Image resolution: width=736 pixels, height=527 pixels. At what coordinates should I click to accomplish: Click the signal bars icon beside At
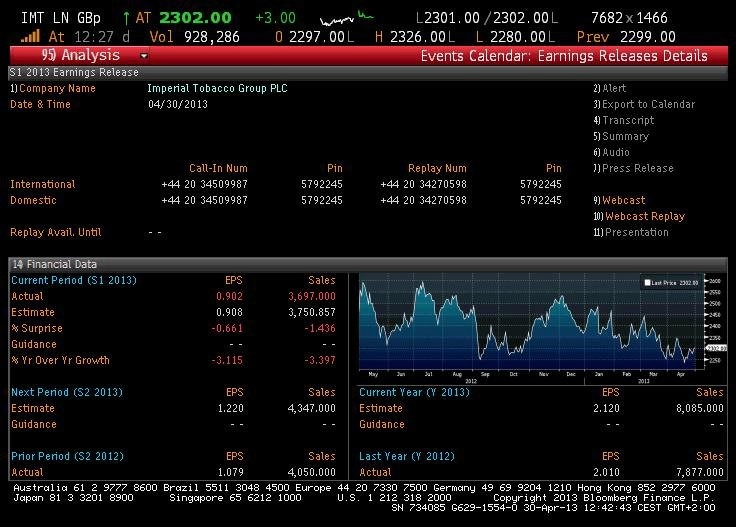click(x=31, y=36)
